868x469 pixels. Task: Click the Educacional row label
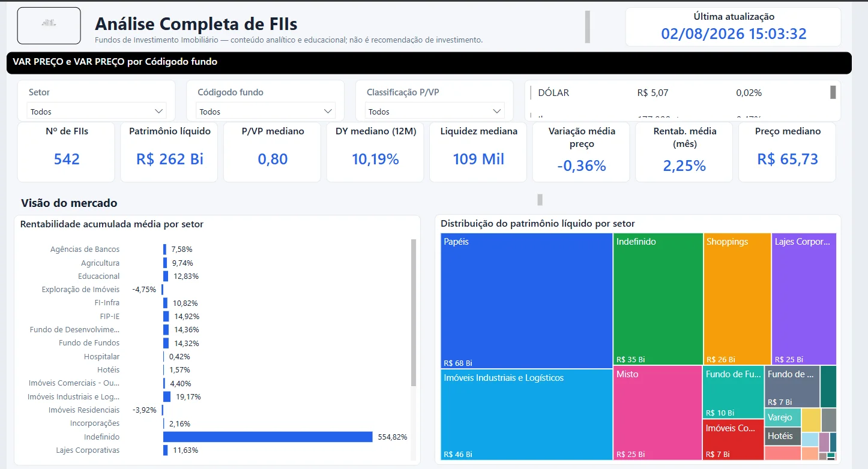[x=99, y=276]
